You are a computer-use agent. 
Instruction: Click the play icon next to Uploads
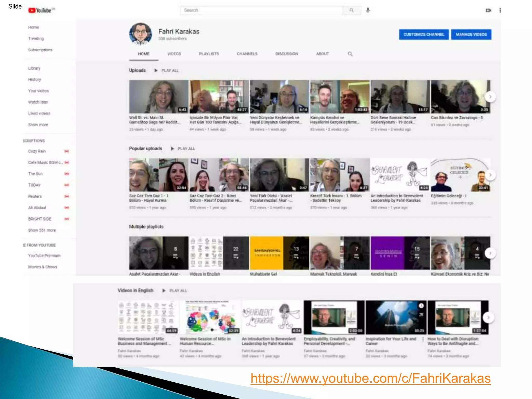pos(156,70)
